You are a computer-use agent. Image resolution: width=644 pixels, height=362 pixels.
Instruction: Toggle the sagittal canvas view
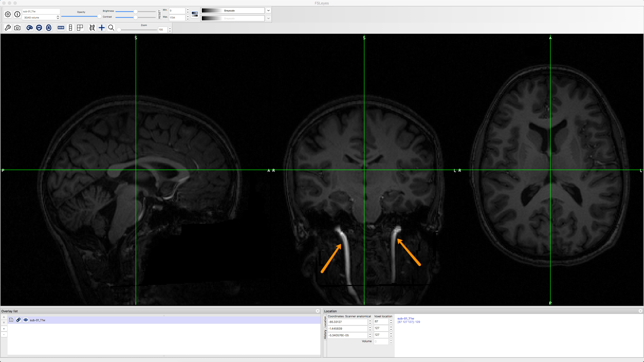click(x=29, y=28)
